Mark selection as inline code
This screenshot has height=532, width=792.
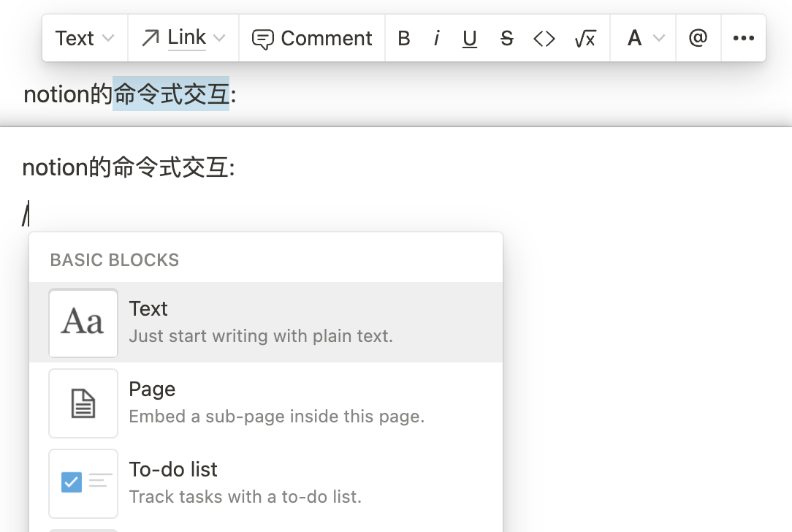click(544, 39)
